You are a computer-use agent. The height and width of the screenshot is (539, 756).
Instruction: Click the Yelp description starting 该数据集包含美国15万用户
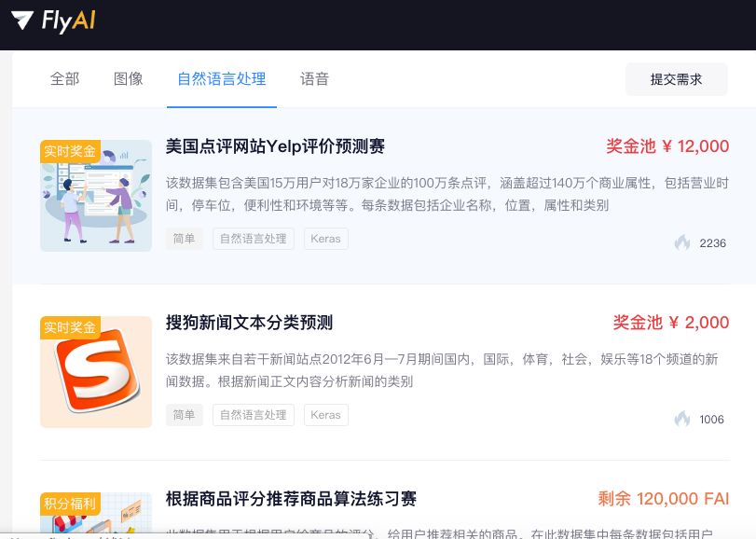tap(447, 194)
